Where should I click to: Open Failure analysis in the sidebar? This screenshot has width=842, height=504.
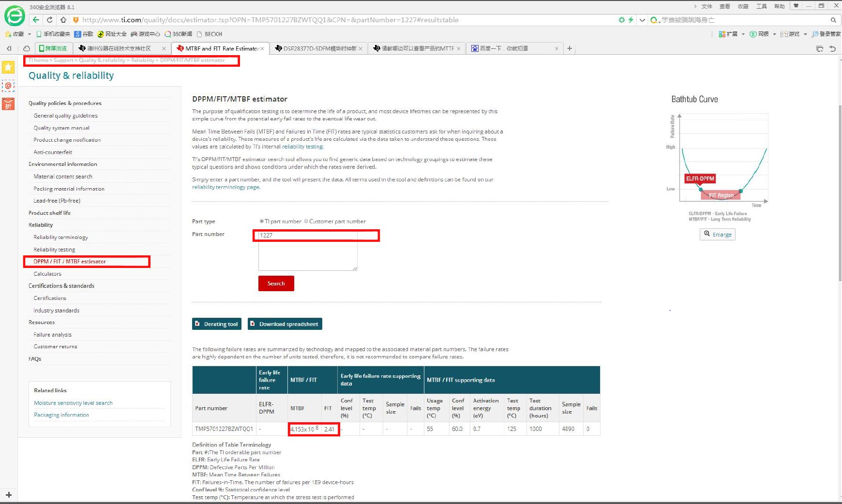pyautogui.click(x=53, y=335)
